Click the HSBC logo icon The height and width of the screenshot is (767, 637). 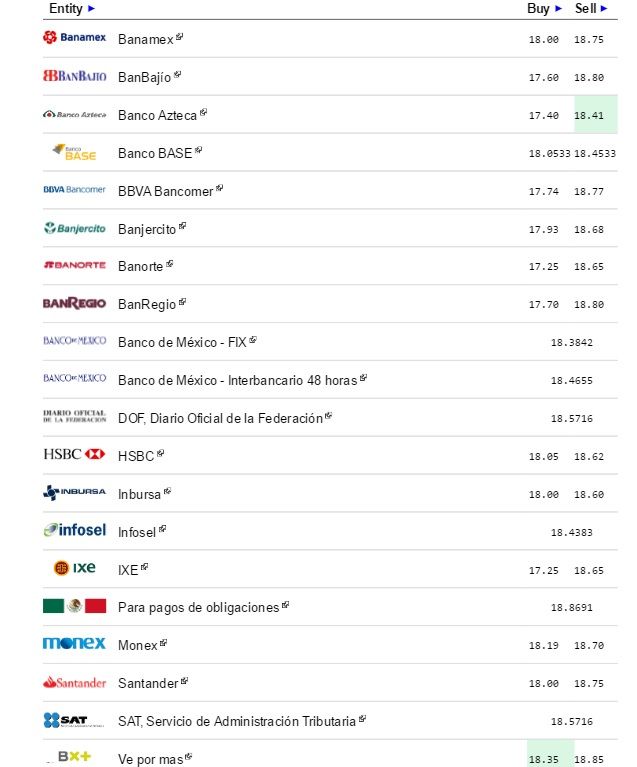(74, 454)
